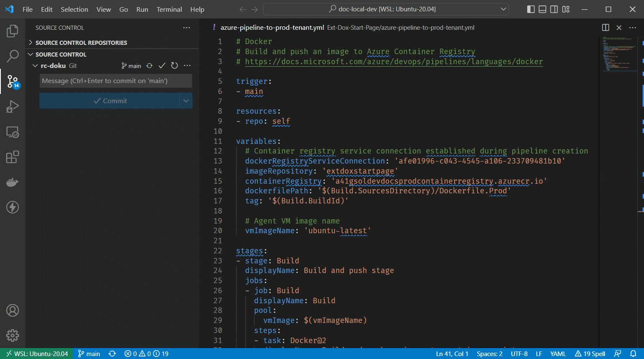
Task: Open the Edit menu
Action: tap(47, 9)
